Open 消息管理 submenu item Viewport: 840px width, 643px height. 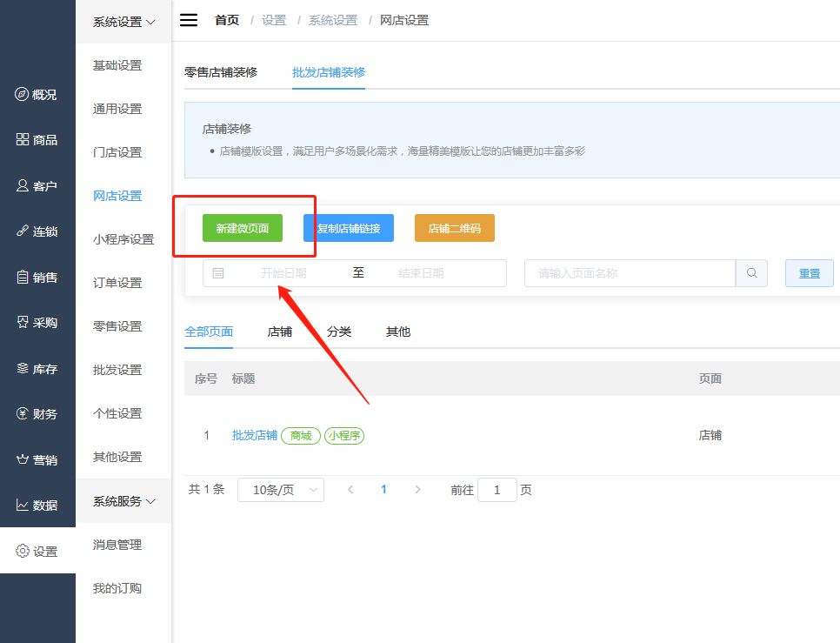(117, 545)
